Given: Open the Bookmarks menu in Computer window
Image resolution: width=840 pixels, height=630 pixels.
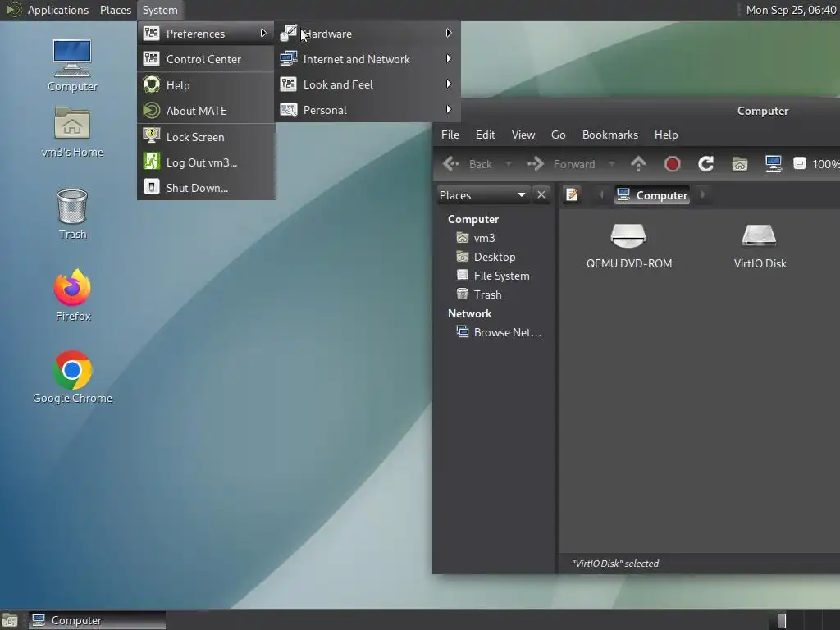Looking at the screenshot, I should [610, 135].
